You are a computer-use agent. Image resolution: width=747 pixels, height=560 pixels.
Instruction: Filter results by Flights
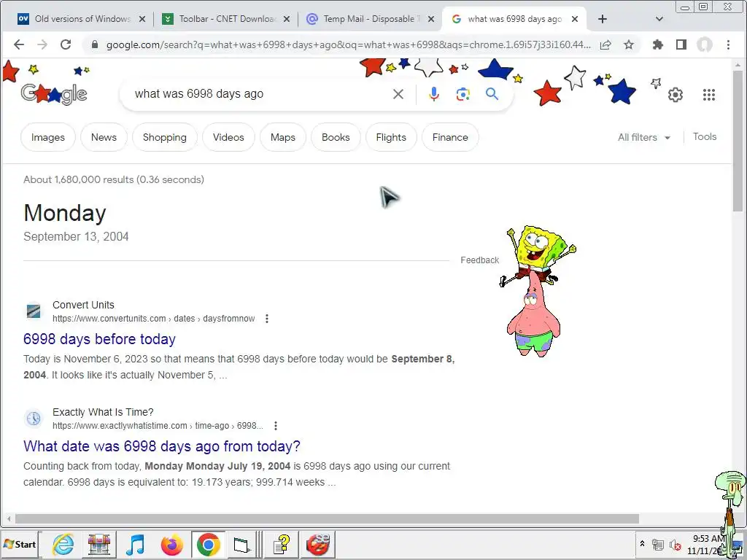coord(391,137)
